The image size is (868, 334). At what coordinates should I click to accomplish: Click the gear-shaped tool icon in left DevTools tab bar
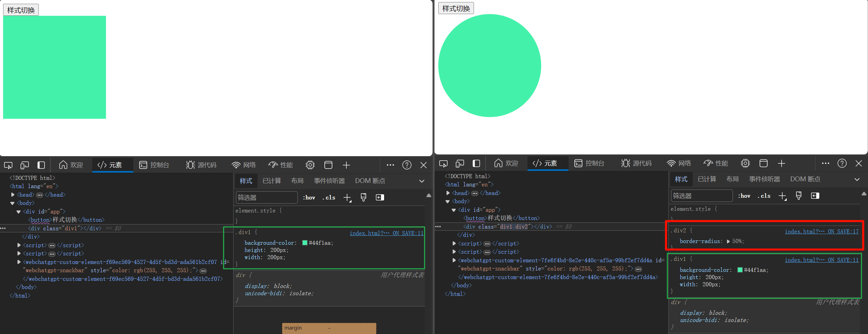310,165
